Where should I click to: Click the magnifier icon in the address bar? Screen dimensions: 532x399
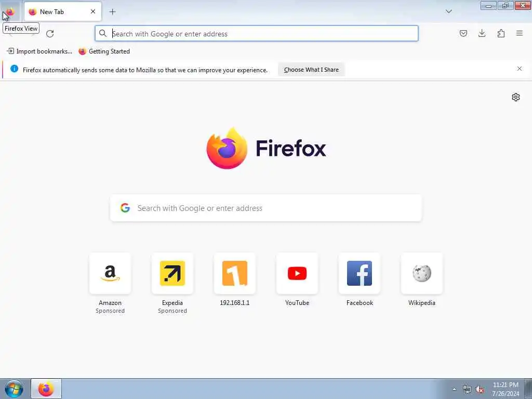[x=102, y=33]
